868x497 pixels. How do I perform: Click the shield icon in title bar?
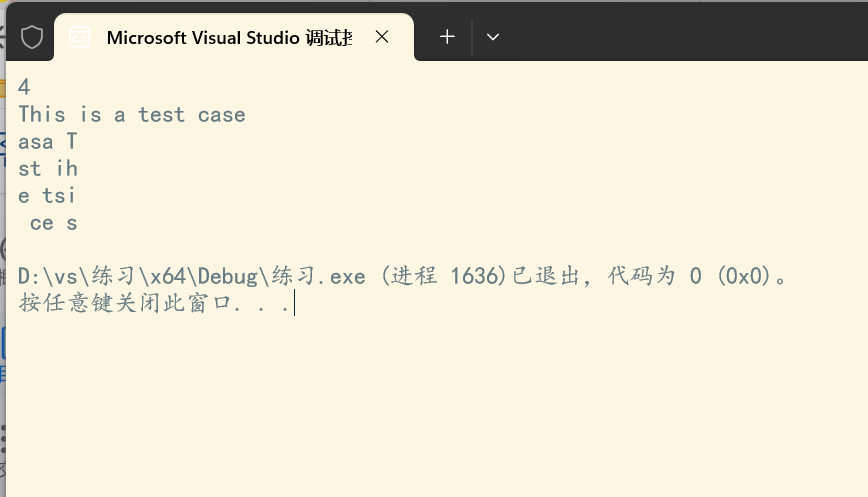pyautogui.click(x=32, y=37)
